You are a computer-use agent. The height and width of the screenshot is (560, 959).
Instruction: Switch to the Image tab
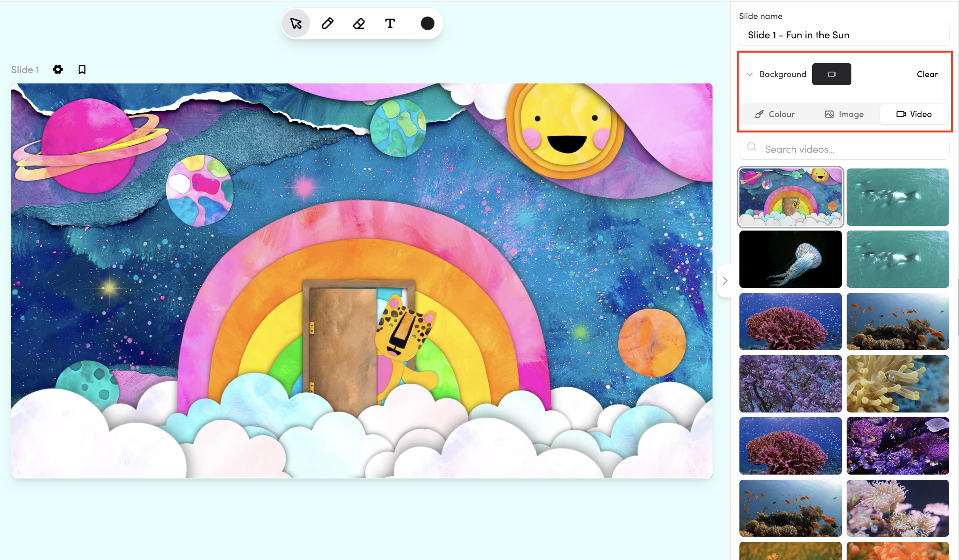point(844,114)
